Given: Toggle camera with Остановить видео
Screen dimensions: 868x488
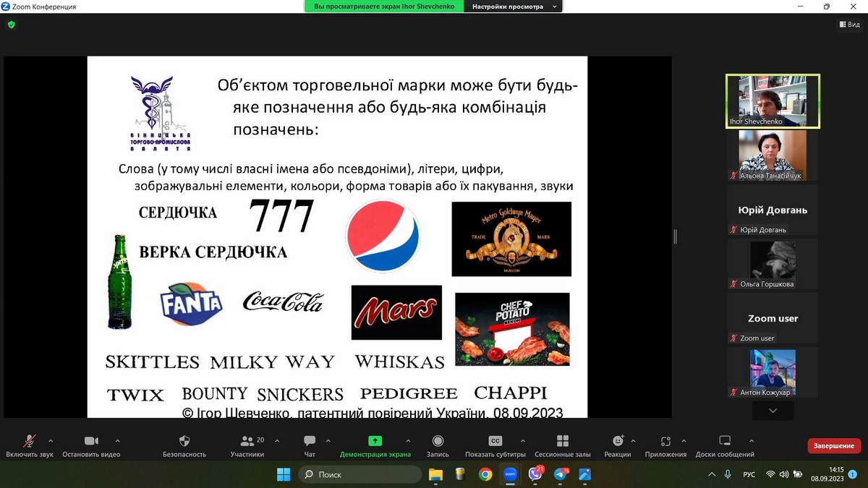Looking at the screenshot, I should [x=91, y=441].
